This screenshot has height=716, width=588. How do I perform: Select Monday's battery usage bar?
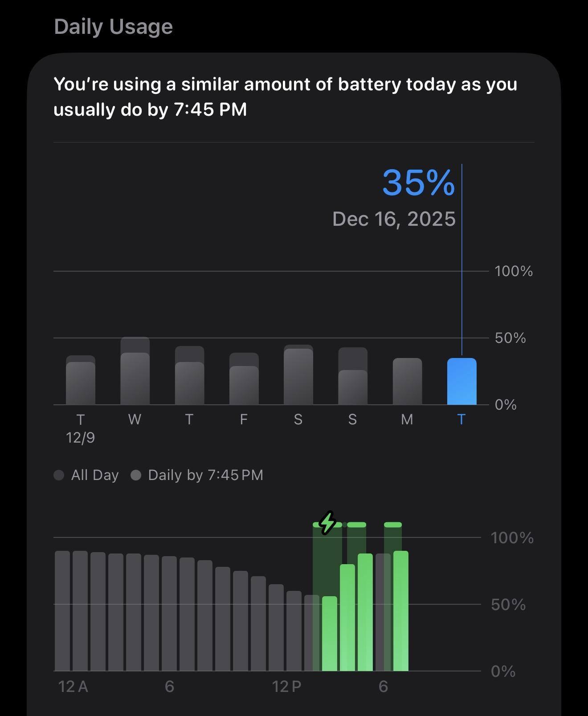[407, 382]
